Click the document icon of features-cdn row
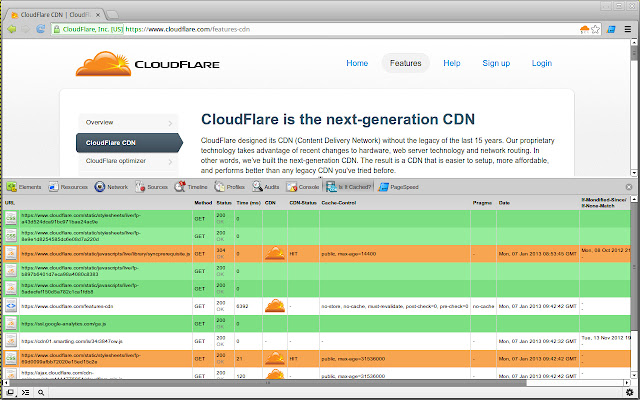 point(11,306)
